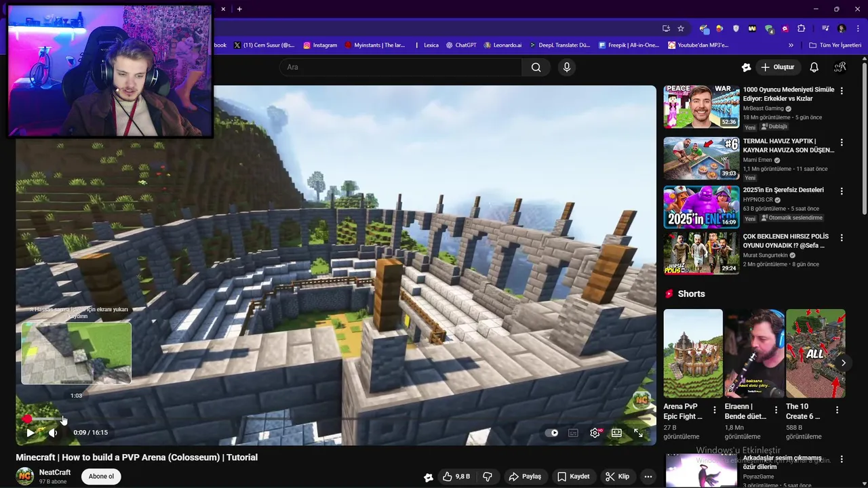Open MrBeast 1000 Oyuncu video thumbnail
Viewport: 868px width, 488px height.
[x=701, y=106]
